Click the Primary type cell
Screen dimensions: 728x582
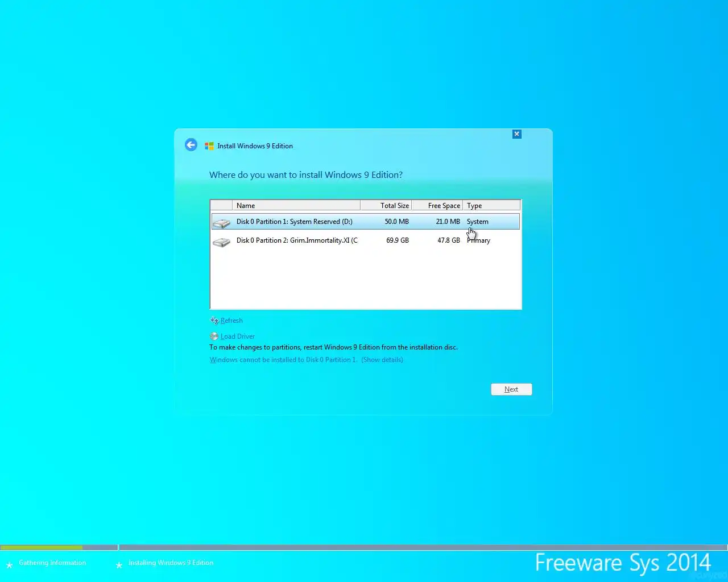[x=478, y=240]
